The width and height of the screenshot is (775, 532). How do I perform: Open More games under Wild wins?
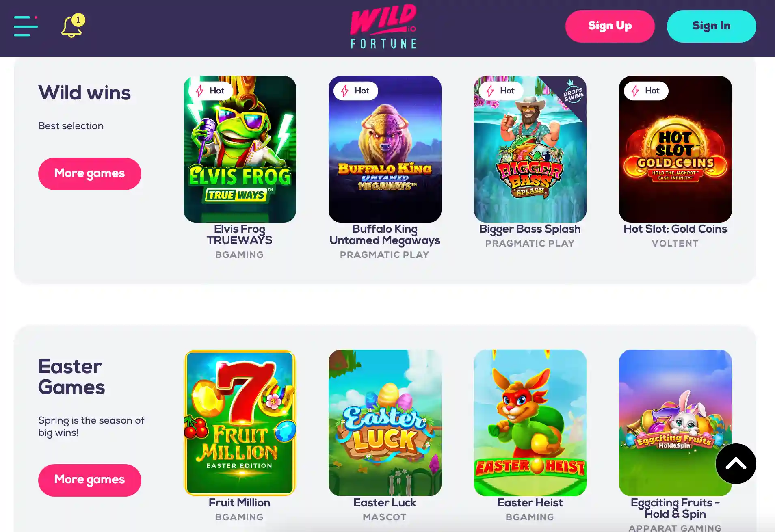pos(90,173)
